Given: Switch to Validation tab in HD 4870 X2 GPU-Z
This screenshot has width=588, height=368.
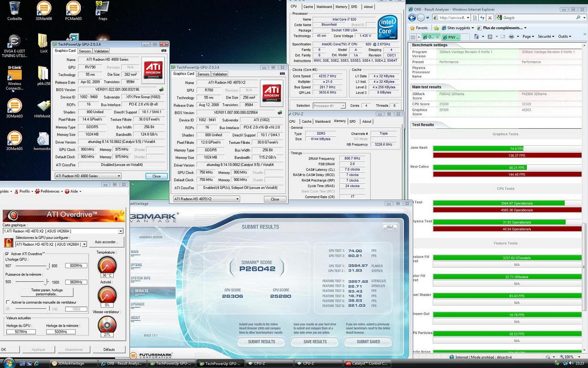Looking at the screenshot, I should 220,74.
